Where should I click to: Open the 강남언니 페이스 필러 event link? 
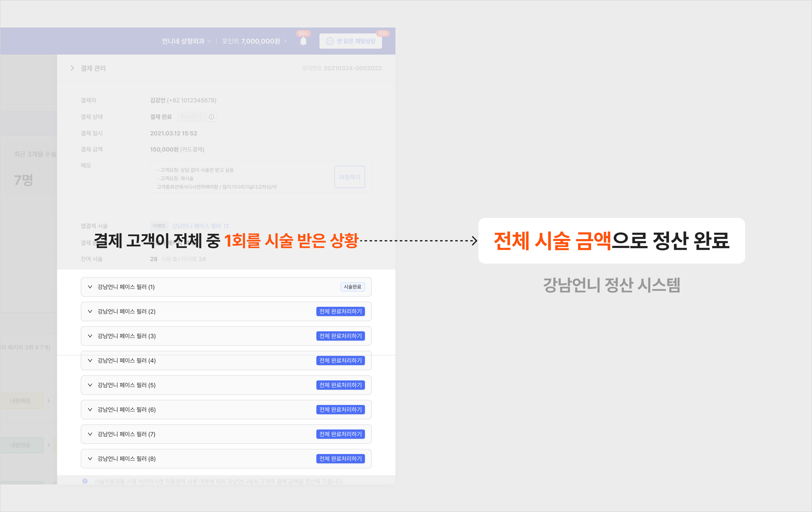[x=196, y=226]
